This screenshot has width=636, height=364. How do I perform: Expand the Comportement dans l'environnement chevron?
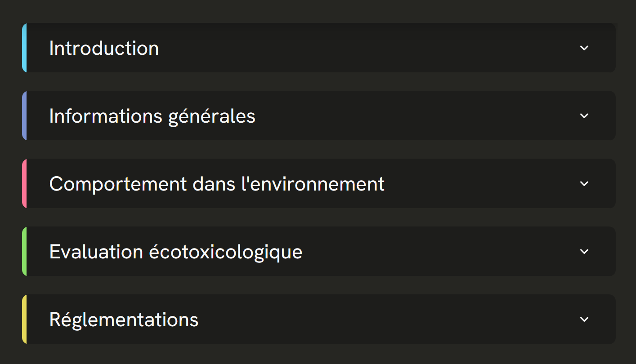[x=584, y=183]
